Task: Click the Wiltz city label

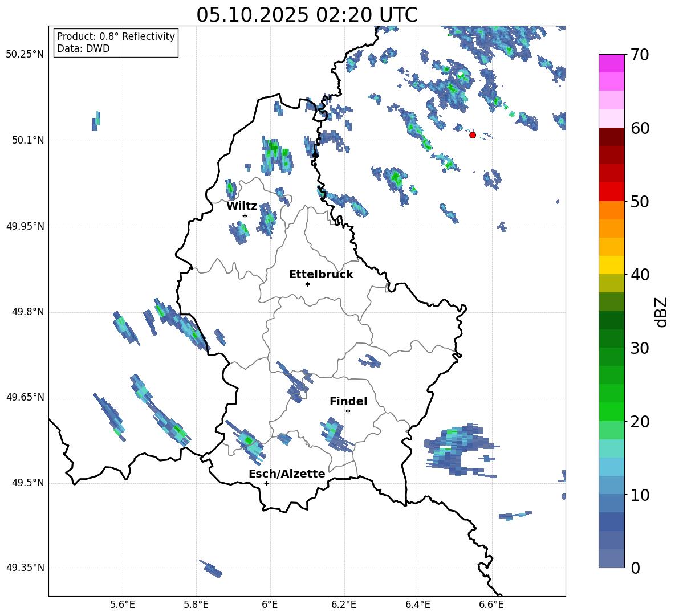Action: 242,206
